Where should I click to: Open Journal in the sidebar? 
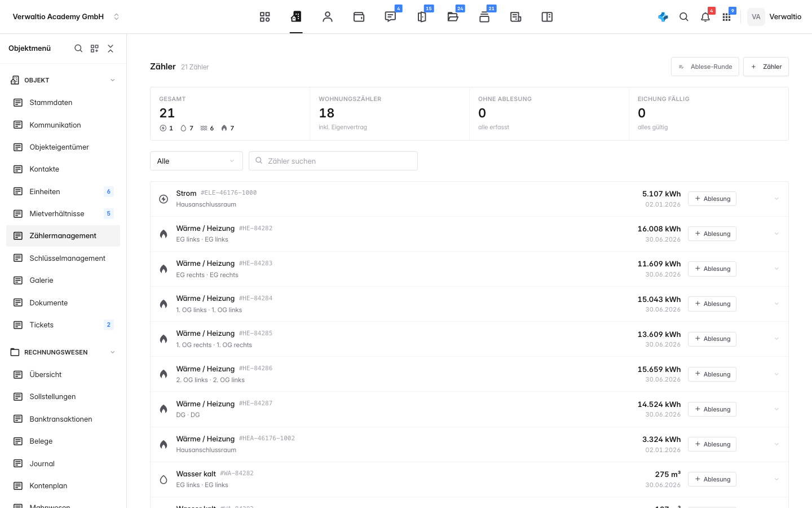coord(63,463)
